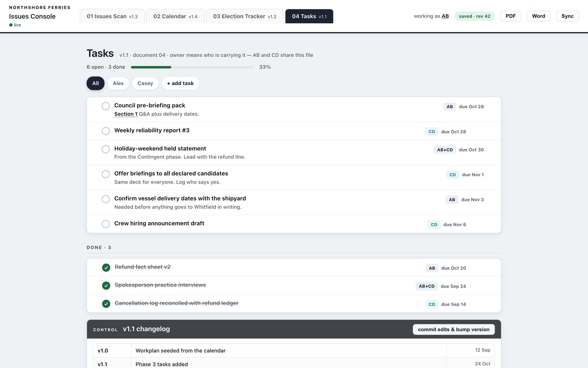This screenshot has height=368, width=588.
Task: Click the Crew hiring announcement draft title
Action: [x=159, y=223]
